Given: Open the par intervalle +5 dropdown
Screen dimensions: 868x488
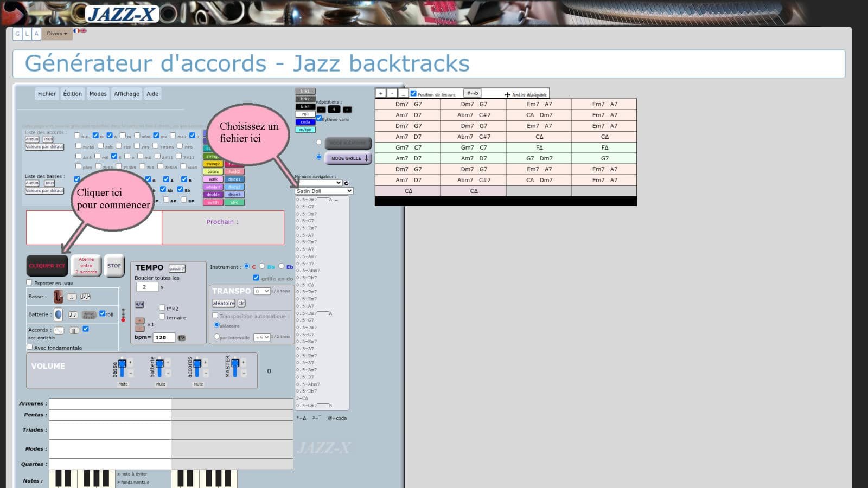Looking at the screenshot, I should pos(262,337).
